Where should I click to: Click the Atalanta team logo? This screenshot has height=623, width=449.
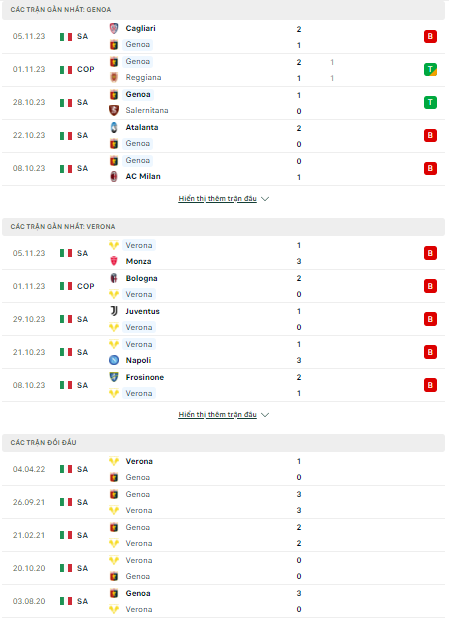(x=114, y=127)
